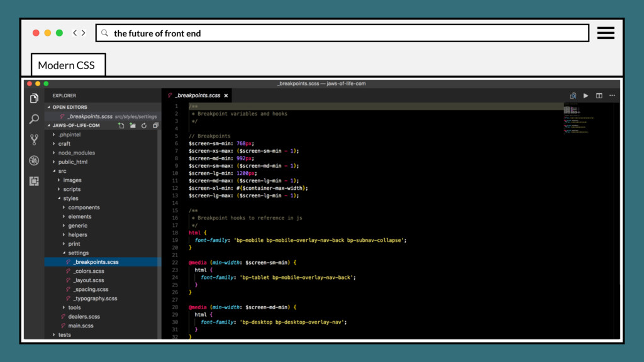Split the editor with the split icon
This screenshot has width=644, height=362.
coord(599,96)
